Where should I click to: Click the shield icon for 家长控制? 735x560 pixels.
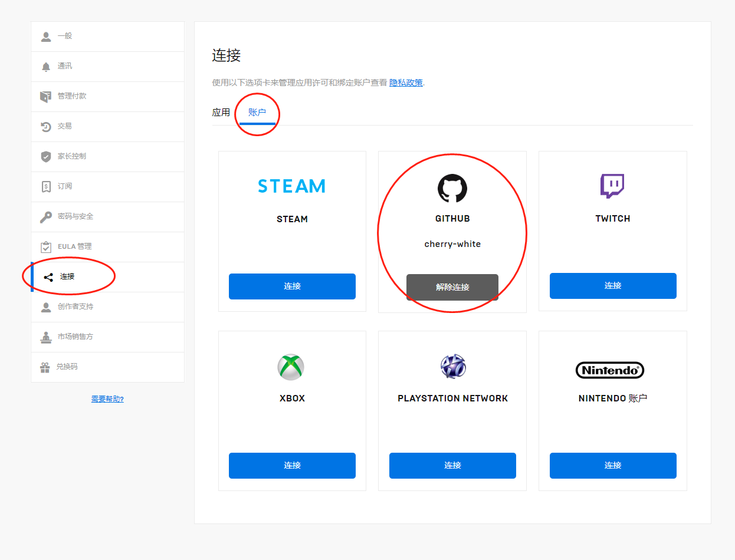pos(46,157)
